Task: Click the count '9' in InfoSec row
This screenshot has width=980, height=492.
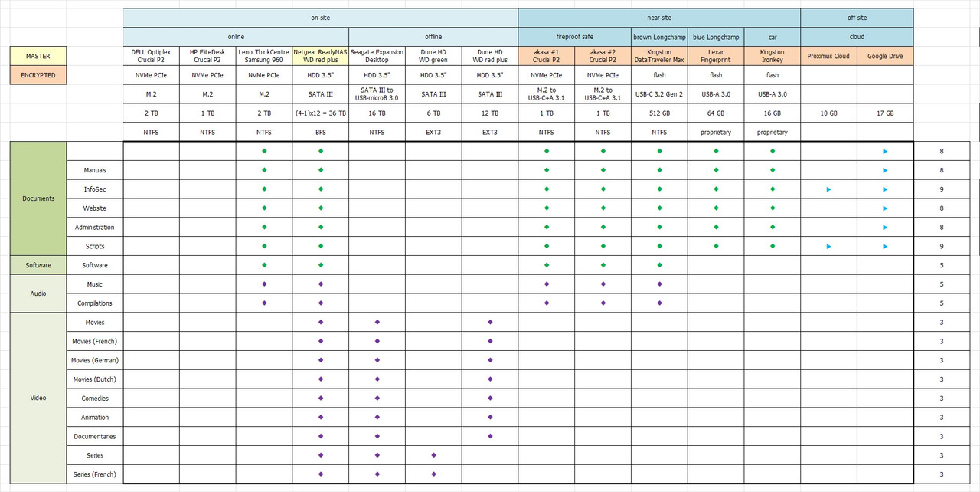Action: [x=942, y=189]
